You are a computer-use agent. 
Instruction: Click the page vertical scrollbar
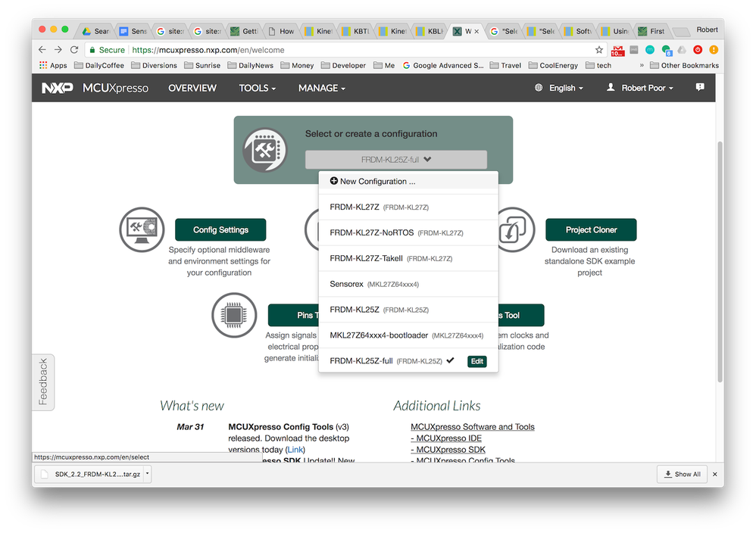coord(720,262)
